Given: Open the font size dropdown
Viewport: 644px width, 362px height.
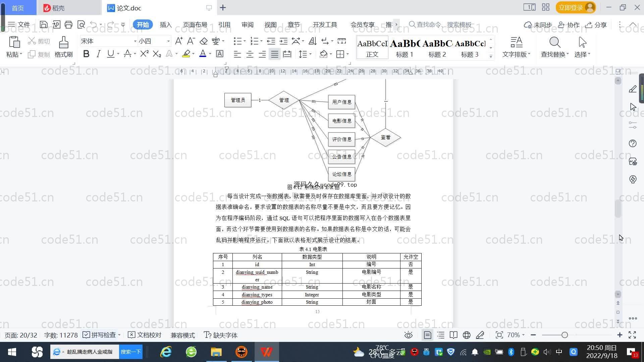Looking at the screenshot, I should tap(168, 41).
